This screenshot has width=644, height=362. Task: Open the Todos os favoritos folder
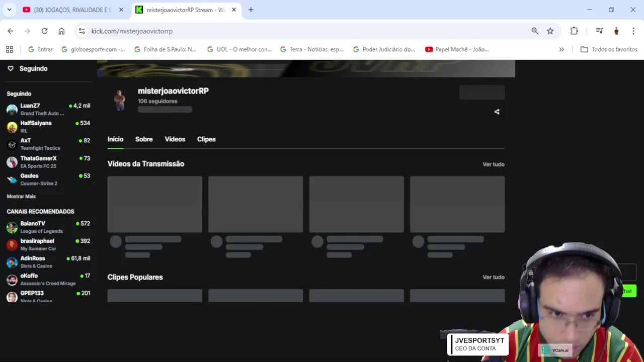[609, 49]
